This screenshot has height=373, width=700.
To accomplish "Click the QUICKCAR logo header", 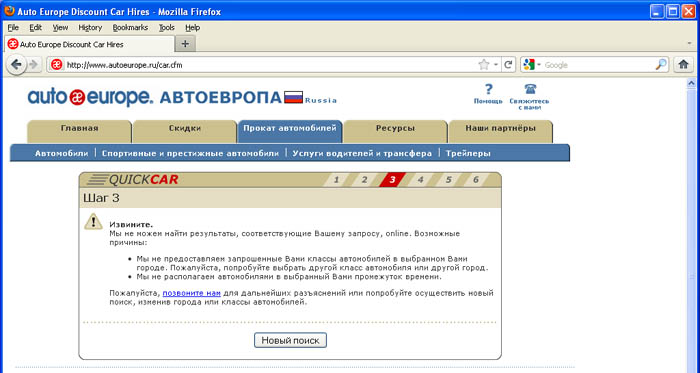I will [x=132, y=180].
